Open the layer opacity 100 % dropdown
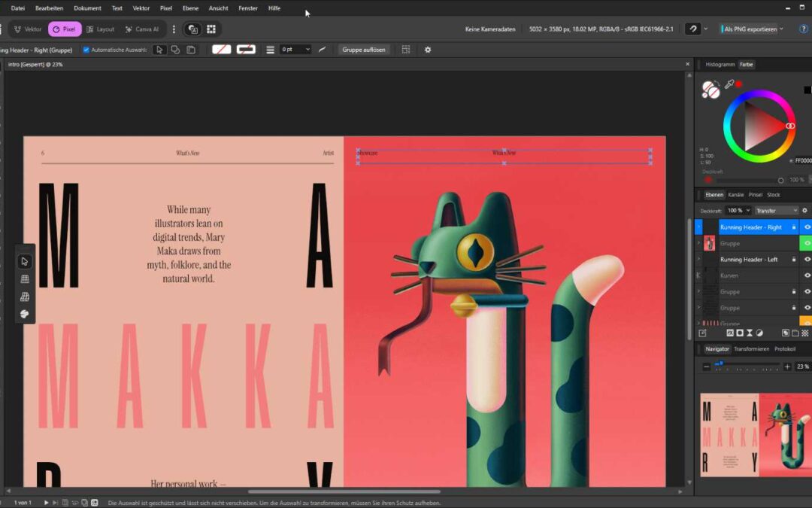The width and height of the screenshot is (812, 508). (738, 211)
